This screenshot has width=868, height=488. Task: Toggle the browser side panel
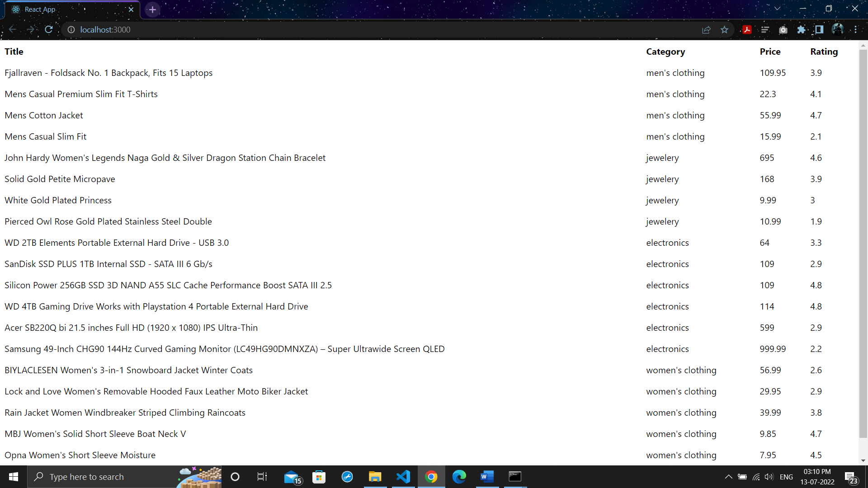point(819,30)
